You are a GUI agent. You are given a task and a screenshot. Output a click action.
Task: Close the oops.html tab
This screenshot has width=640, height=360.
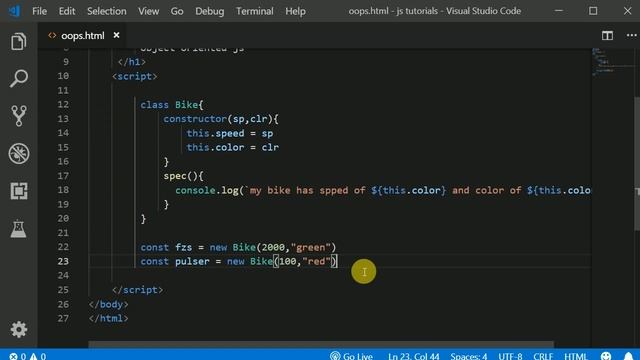pyautogui.click(x=116, y=36)
